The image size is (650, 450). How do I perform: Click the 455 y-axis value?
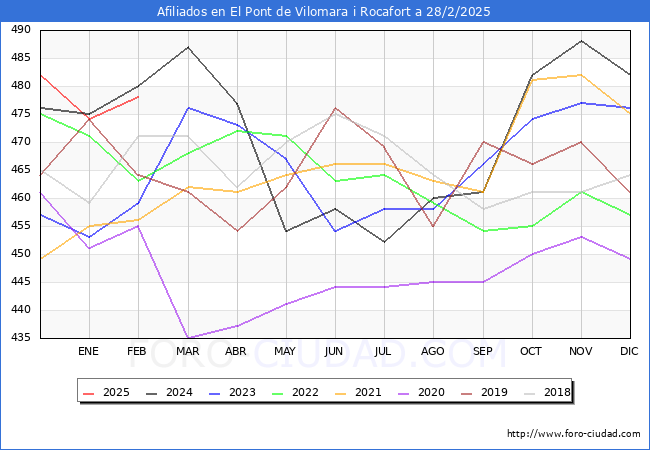coord(21,225)
